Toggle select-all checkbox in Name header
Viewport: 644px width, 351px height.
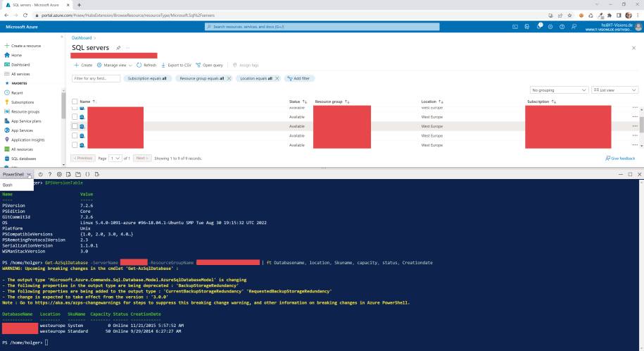click(75, 101)
